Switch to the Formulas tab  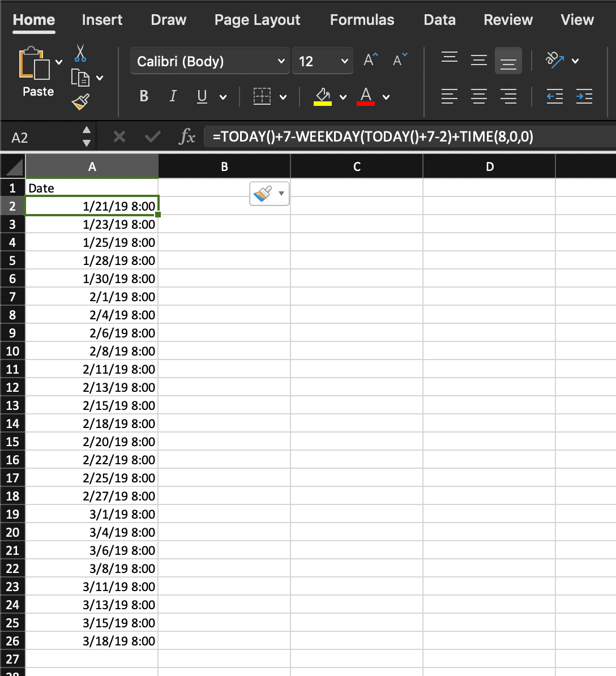[362, 20]
